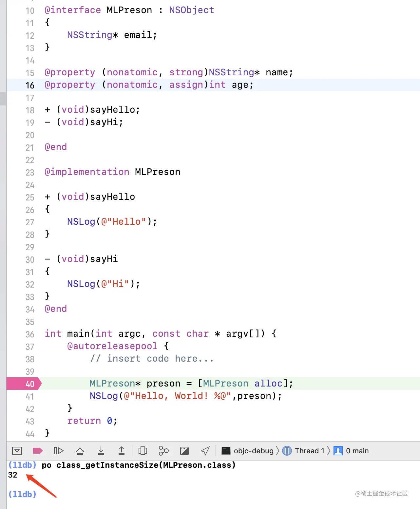Click gutter line number 27
The width and height of the screenshot is (420, 509).
30,222
